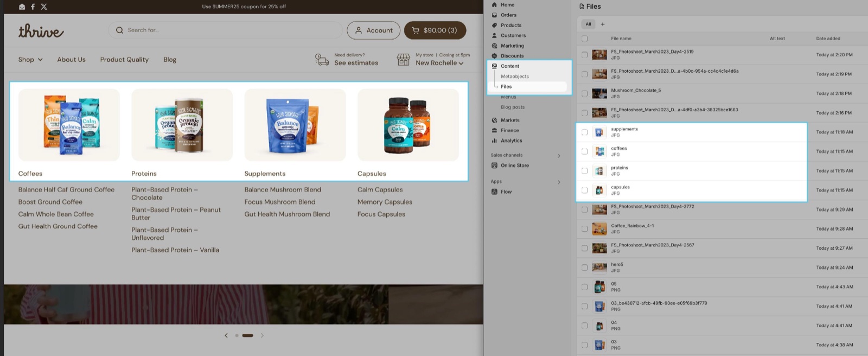Click the Products tag icon
This screenshot has height=356, width=868.
click(494, 25)
